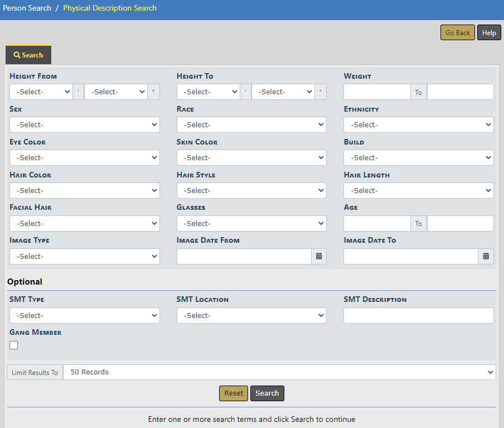This screenshot has width=504, height=428.
Task: Expand the Facial Hair dropdown
Action: pos(85,224)
